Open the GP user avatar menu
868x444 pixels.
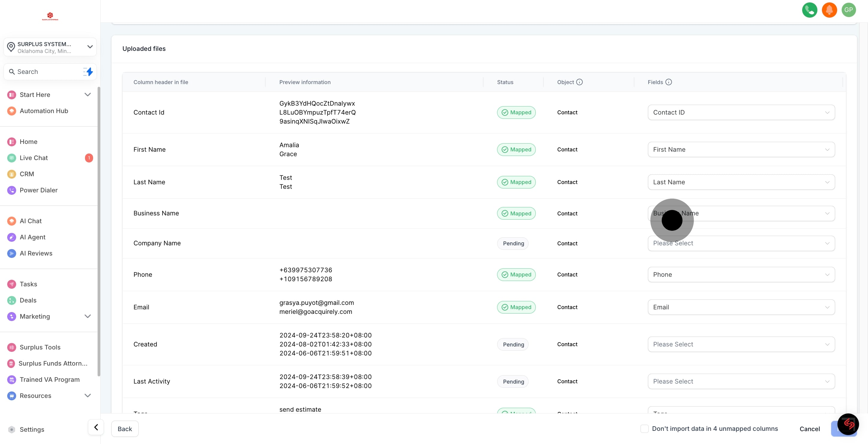[849, 10]
